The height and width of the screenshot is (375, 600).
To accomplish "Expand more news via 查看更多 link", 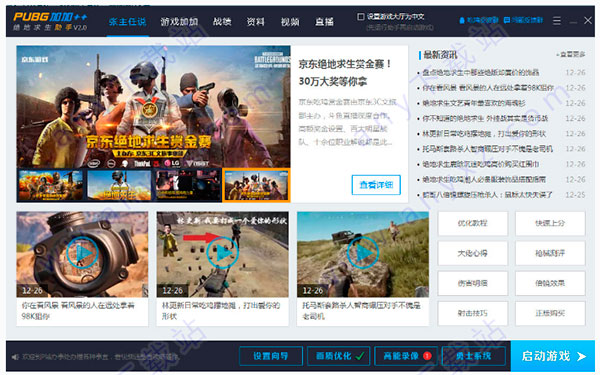I will 571,55.
